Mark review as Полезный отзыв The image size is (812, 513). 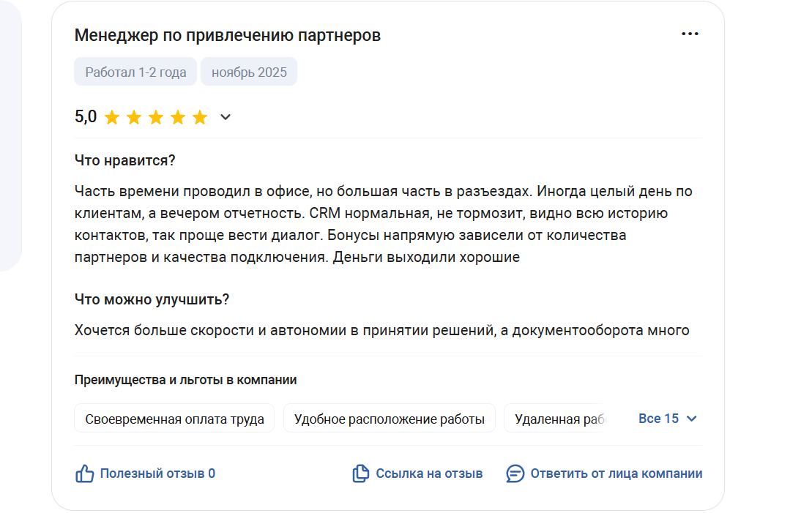157,473
